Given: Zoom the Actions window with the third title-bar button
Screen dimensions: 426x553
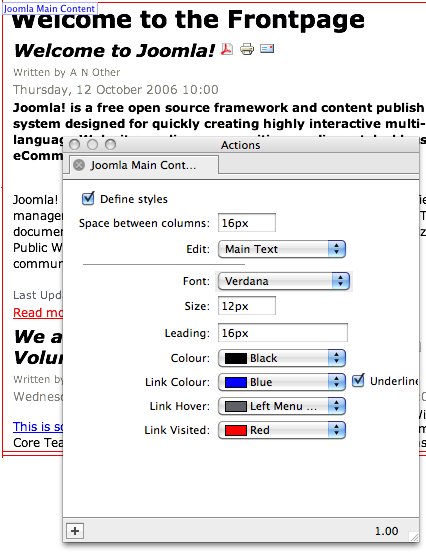Looking at the screenshot, I should pyautogui.click(x=110, y=145).
